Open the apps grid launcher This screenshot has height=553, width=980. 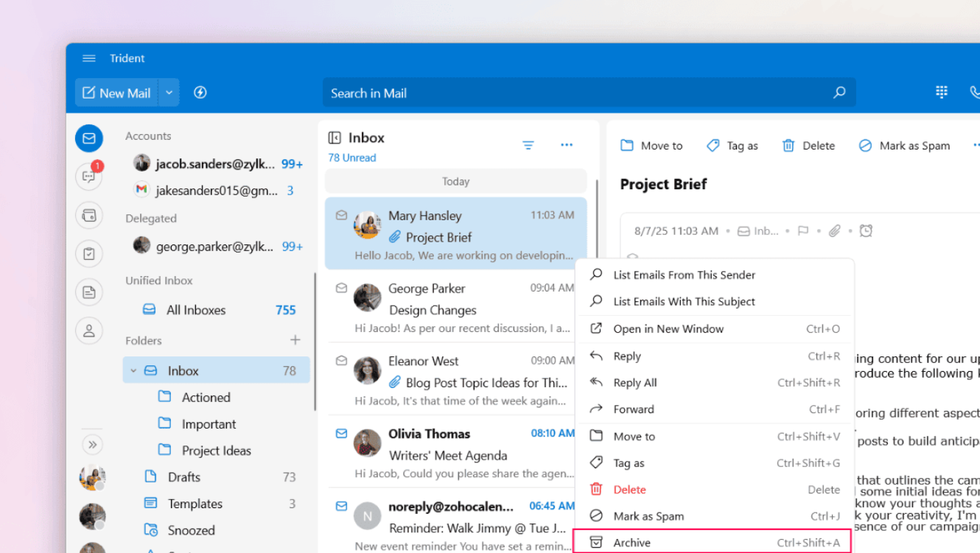click(941, 92)
